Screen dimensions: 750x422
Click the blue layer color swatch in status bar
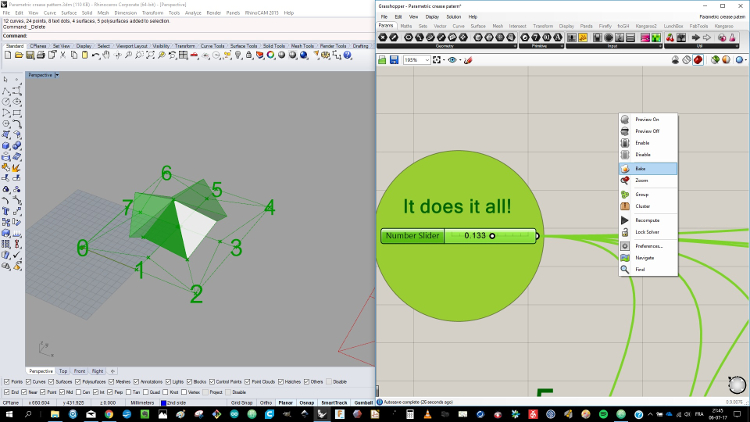163,403
